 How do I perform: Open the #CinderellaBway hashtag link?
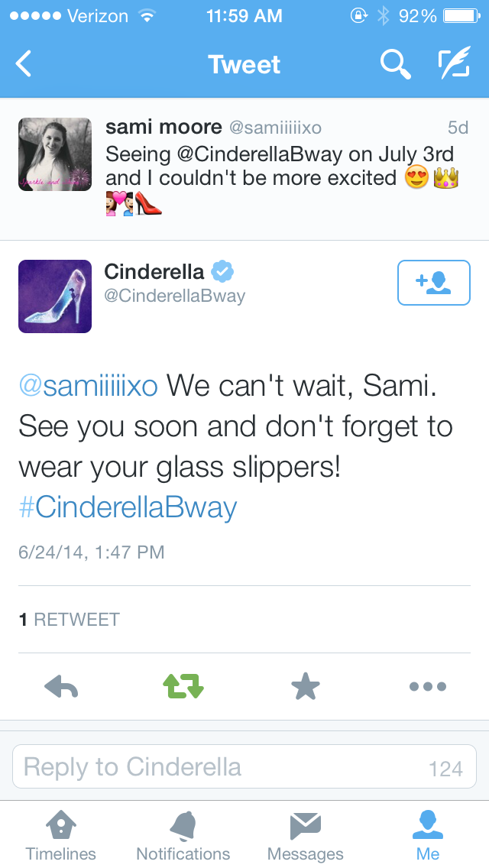point(128,507)
